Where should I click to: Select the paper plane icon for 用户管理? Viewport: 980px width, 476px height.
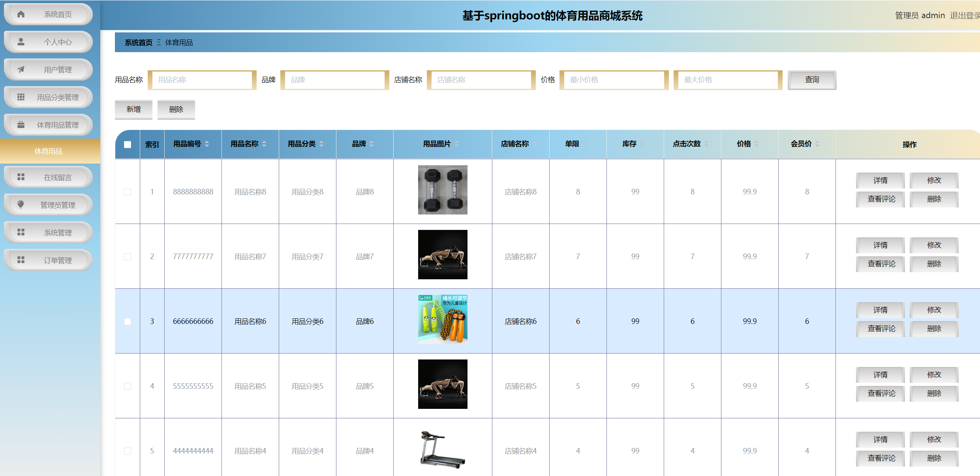pos(21,69)
